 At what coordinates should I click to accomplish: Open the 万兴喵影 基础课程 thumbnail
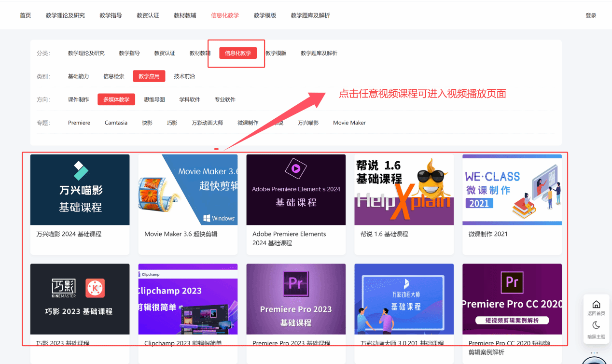click(80, 190)
